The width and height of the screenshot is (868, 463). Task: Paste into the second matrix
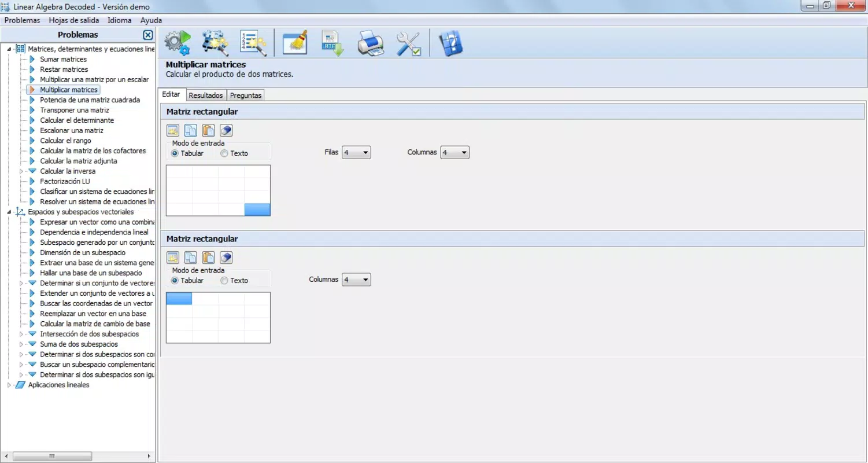point(208,258)
